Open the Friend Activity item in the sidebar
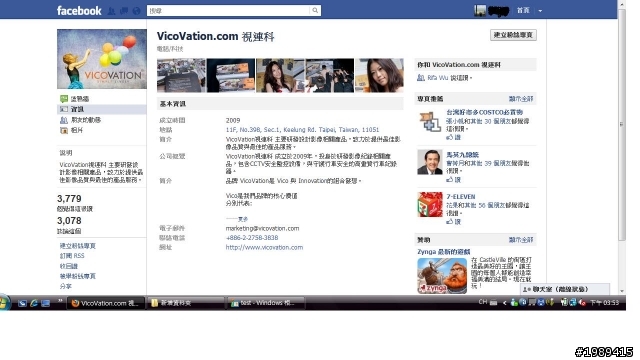The width and height of the screenshot is (640, 360). click(x=86, y=120)
